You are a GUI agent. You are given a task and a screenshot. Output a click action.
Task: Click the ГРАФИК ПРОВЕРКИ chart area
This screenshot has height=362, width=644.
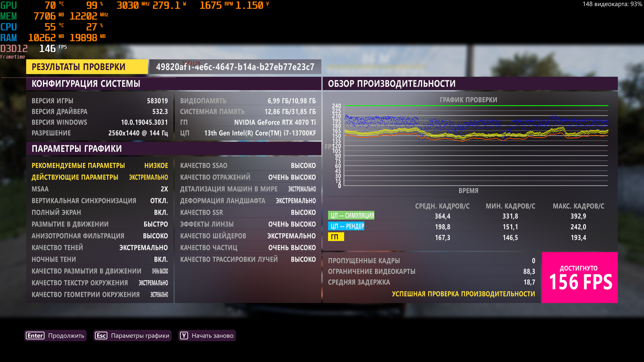(x=475, y=146)
